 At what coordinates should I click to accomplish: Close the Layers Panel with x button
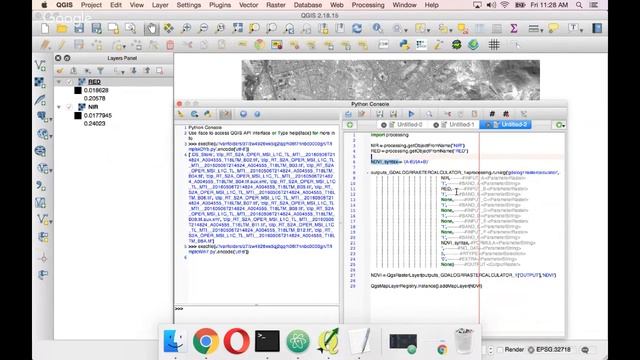click(x=58, y=58)
